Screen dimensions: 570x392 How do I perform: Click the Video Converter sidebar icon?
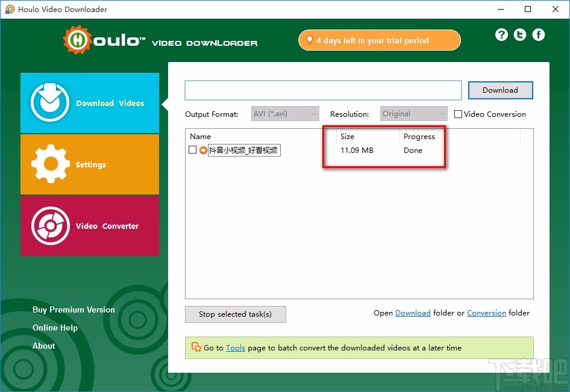49,225
